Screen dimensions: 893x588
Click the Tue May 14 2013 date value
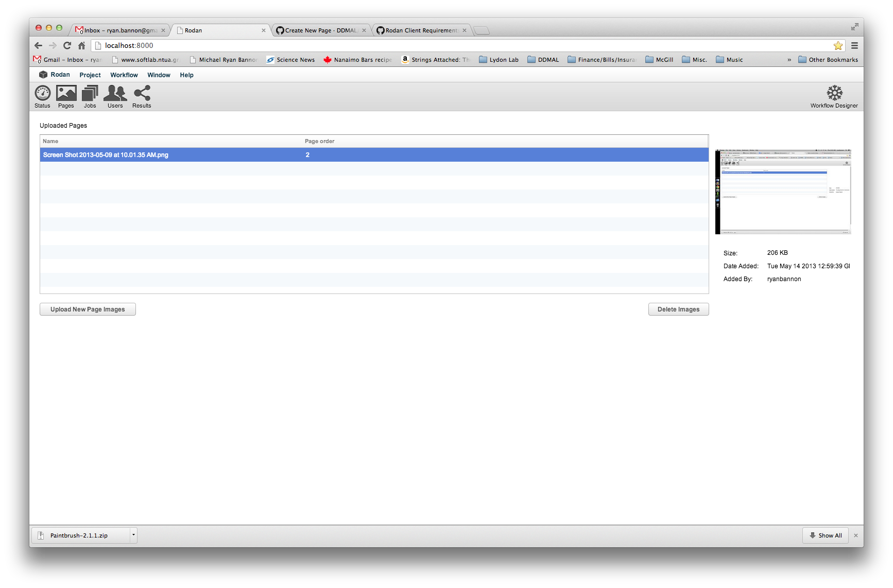tap(809, 266)
